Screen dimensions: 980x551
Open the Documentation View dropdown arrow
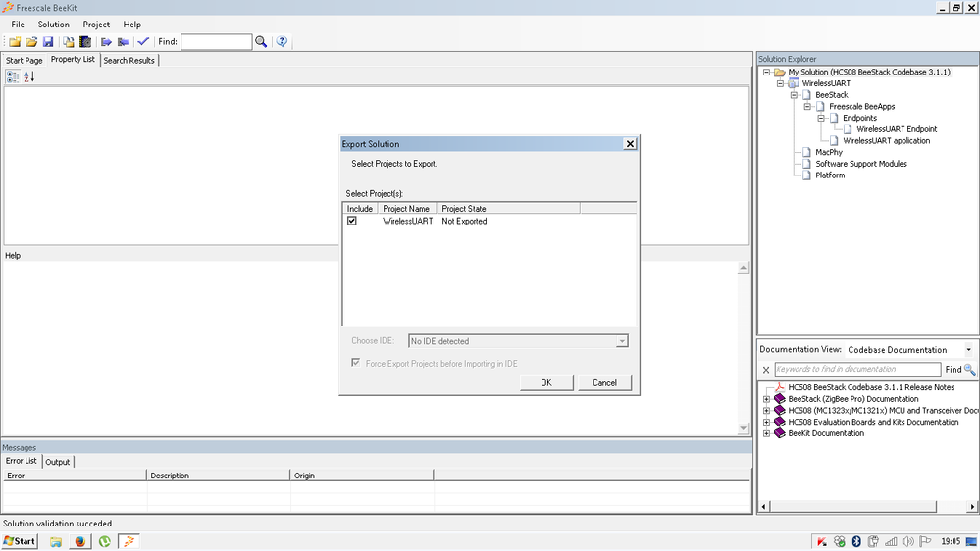point(969,350)
